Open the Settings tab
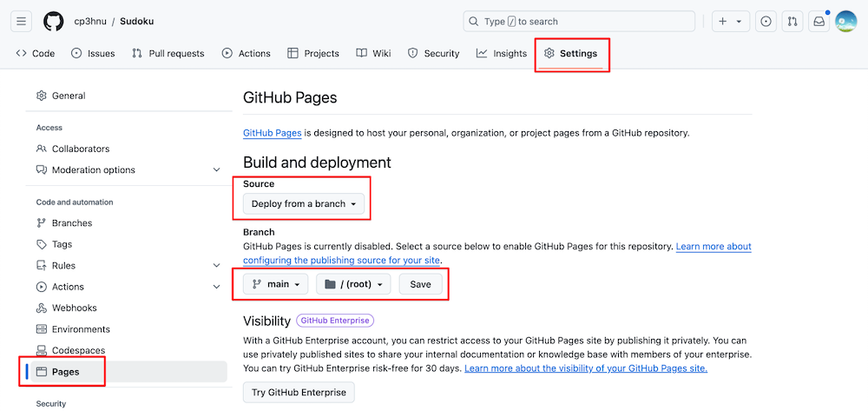This screenshot has width=868, height=411. (x=571, y=53)
